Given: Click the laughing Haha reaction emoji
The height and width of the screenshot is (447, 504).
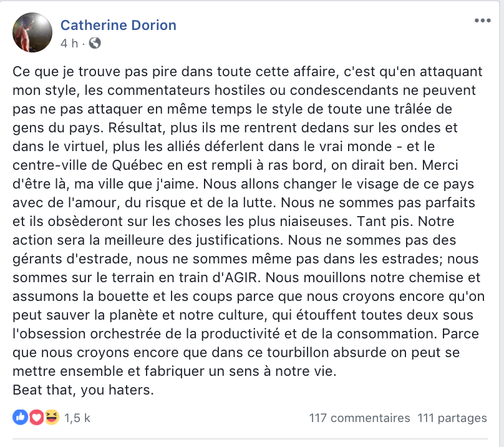Looking at the screenshot, I should pyautogui.click(x=52, y=418).
